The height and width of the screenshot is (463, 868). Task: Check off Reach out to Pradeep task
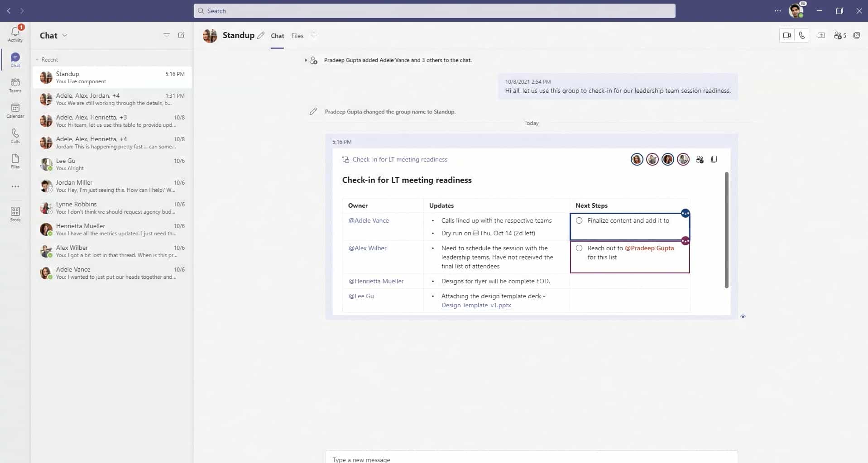pos(579,248)
